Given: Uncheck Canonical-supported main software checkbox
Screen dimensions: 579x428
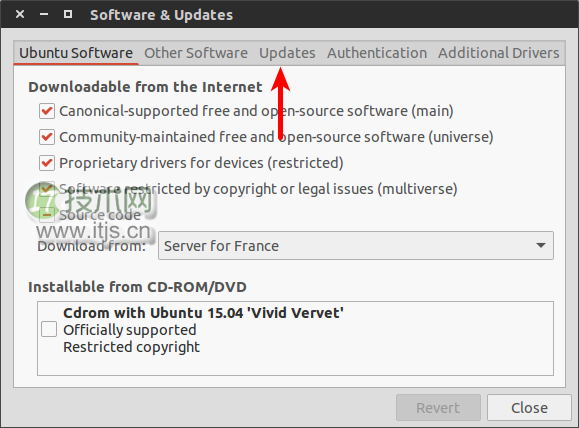Looking at the screenshot, I should tap(47, 111).
